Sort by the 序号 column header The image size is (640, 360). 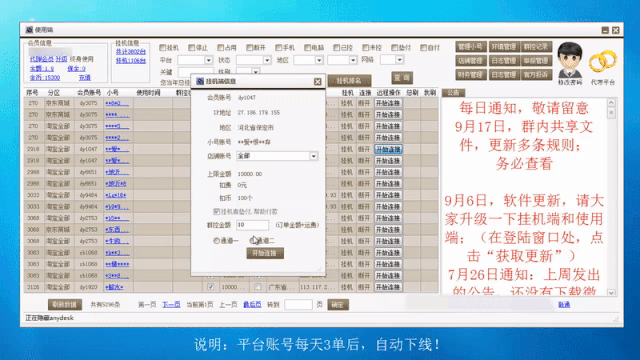click(33, 93)
